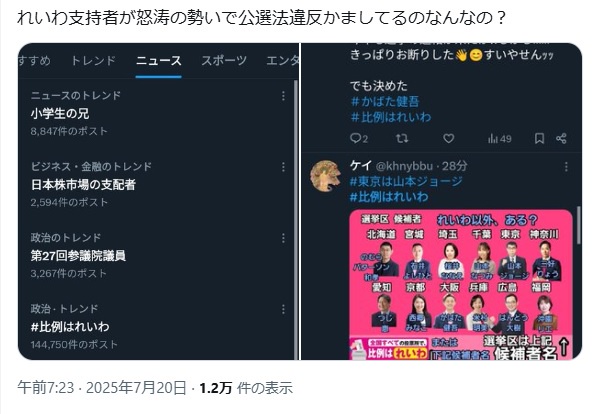Open the #かばた健吾 hashtag link
The width and height of the screenshot is (599, 414).
coord(385,101)
